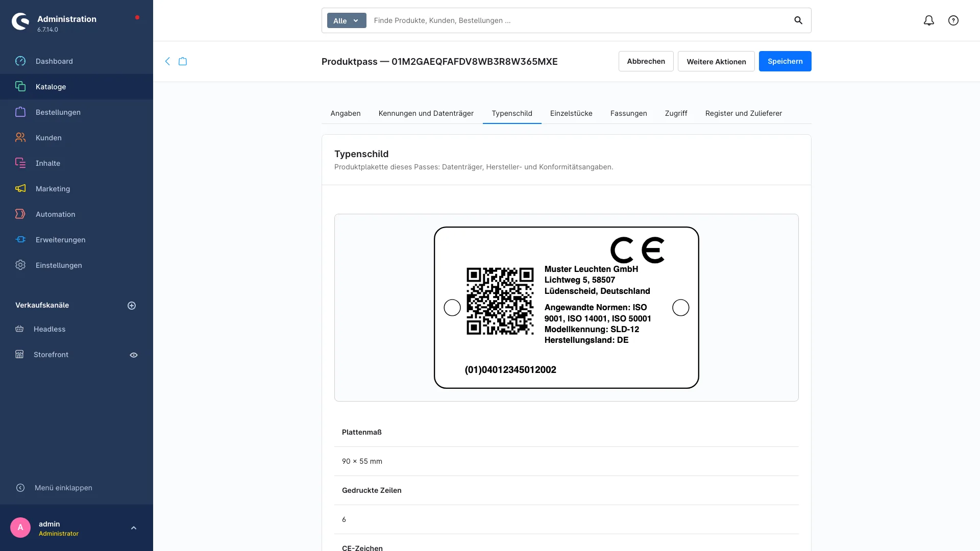The image size is (980, 551).
Task: Open Marketing menu item
Action: pos(77,189)
